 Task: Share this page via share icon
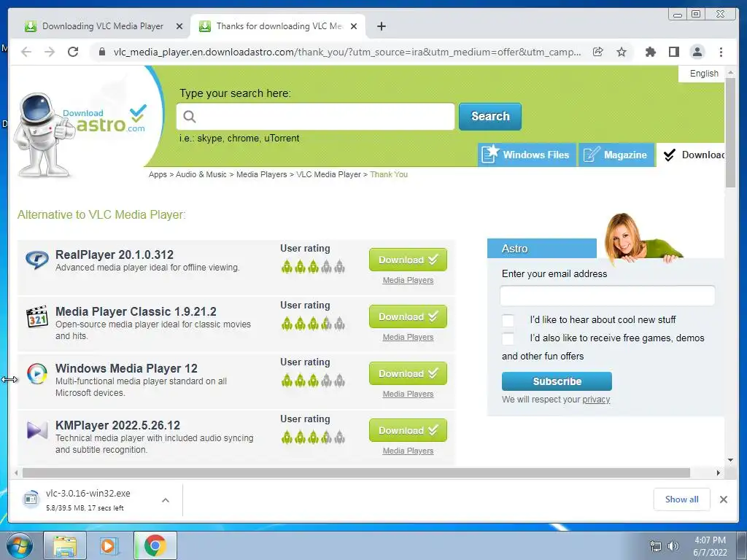point(598,52)
